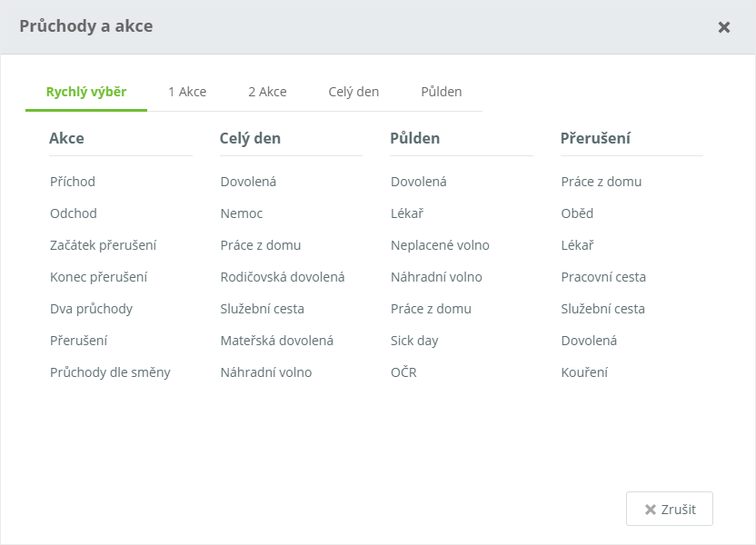This screenshot has width=756, height=545.
Task: Go to the Půlden tab
Action: click(442, 92)
